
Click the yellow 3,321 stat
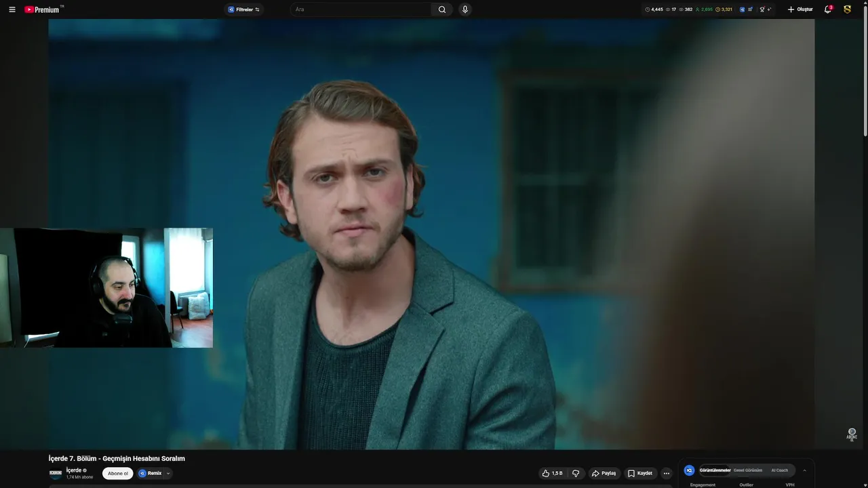point(724,9)
